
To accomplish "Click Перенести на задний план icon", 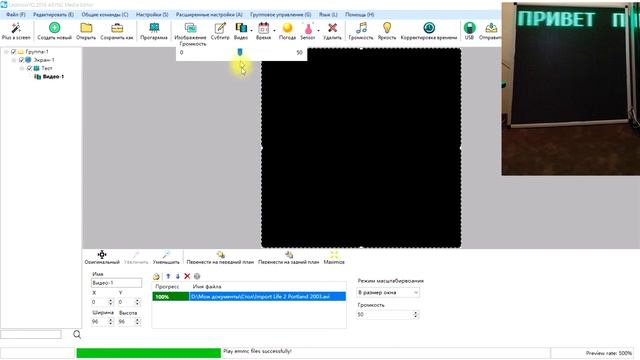I will point(289,255).
